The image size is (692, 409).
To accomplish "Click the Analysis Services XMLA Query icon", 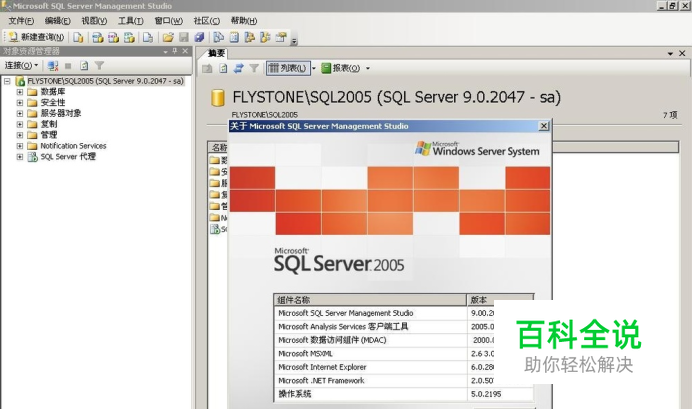I will [x=129, y=38].
